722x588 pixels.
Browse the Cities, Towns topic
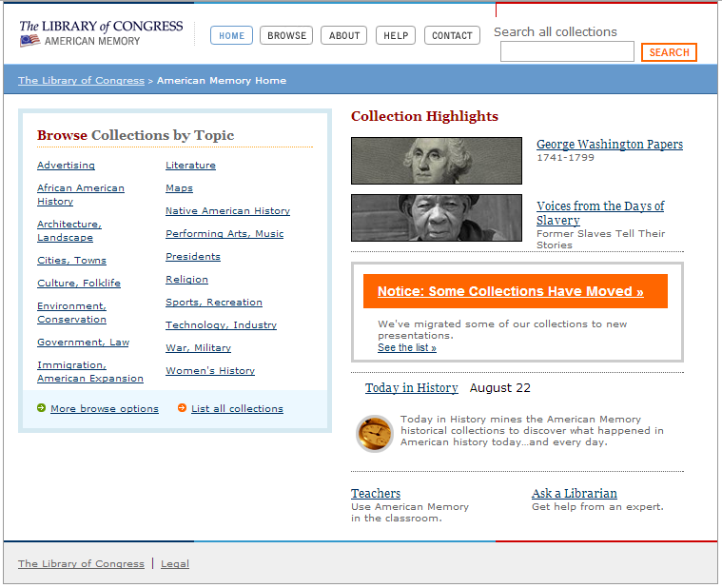click(x=71, y=261)
